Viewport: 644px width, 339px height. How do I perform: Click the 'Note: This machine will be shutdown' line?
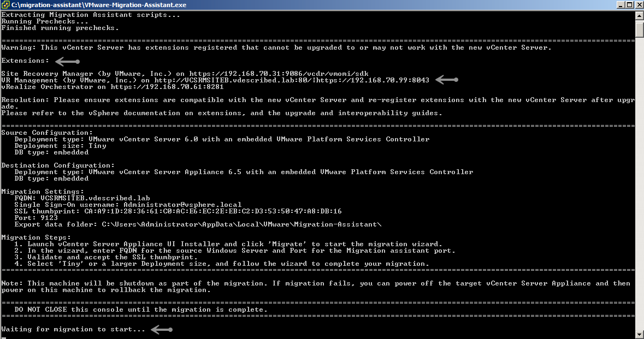coord(316,284)
